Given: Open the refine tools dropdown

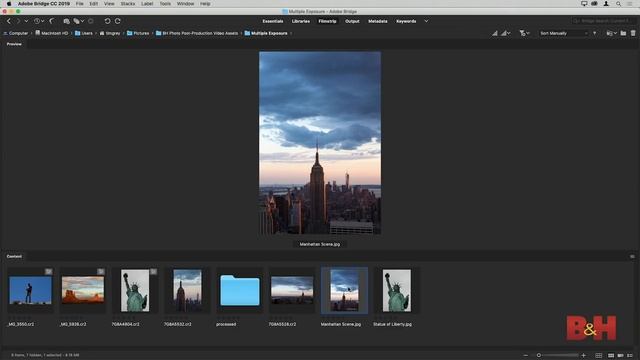Looking at the screenshot, I should (78, 21).
